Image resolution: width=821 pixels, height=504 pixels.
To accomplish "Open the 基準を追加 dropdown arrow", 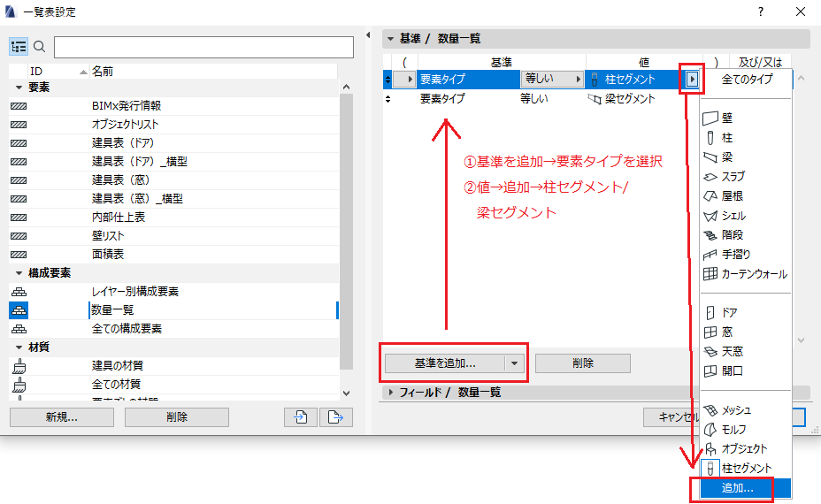I will pyautogui.click(x=514, y=363).
